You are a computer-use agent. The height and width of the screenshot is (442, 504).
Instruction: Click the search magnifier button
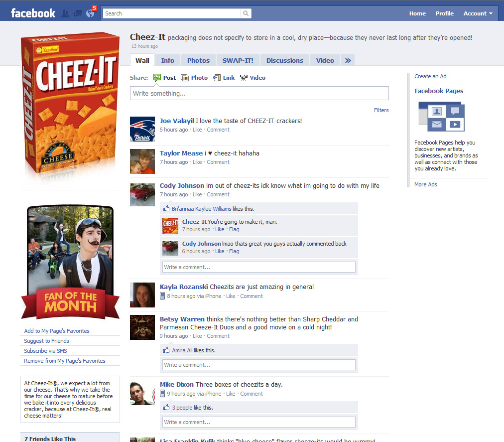(246, 13)
